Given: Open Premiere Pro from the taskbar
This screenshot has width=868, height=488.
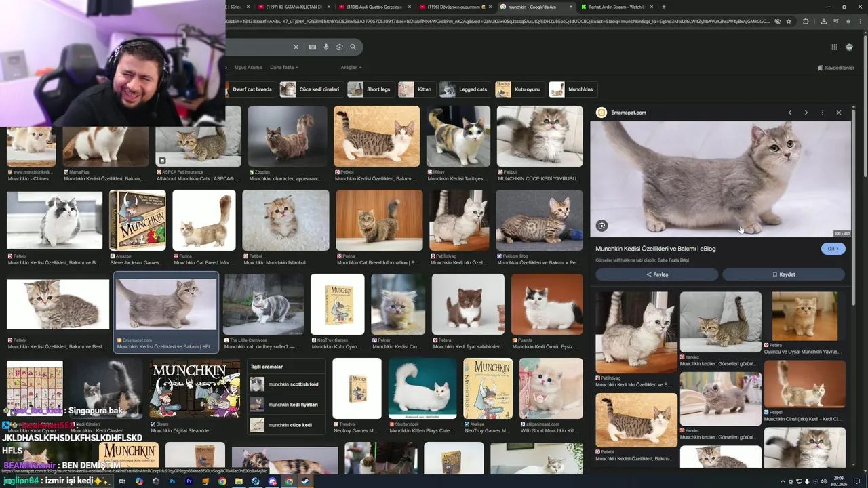Looking at the screenshot, I should point(189,481).
